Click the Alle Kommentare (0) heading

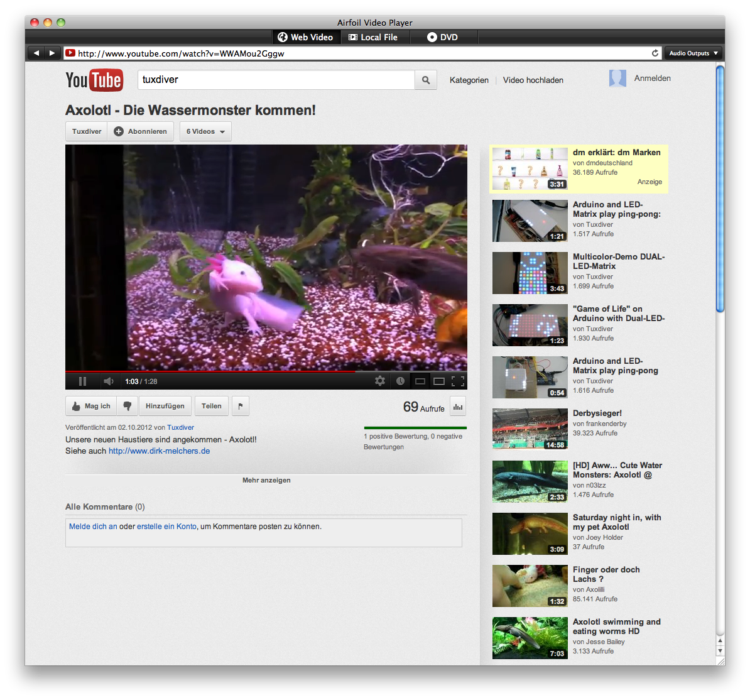[105, 506]
